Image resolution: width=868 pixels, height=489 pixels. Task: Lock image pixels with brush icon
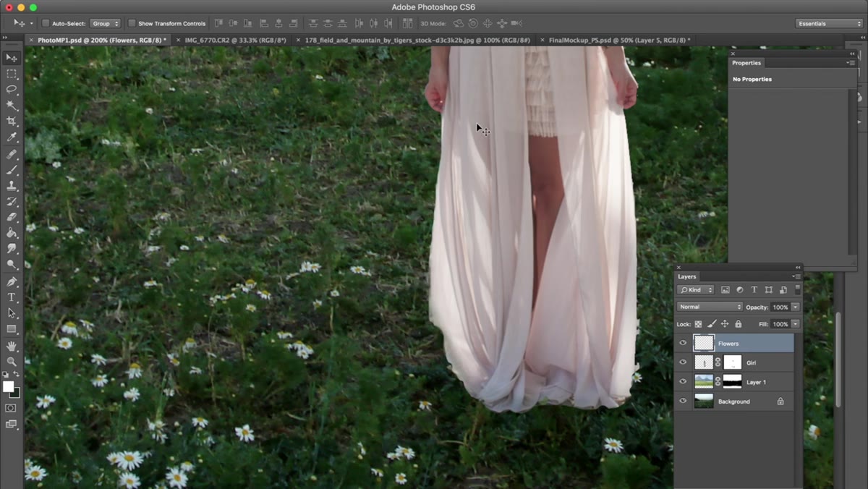[712, 324]
